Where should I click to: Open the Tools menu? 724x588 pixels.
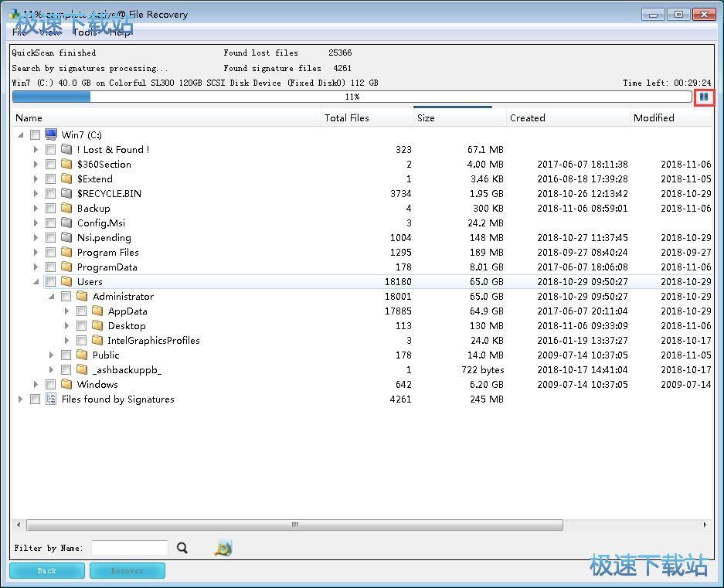click(85, 32)
